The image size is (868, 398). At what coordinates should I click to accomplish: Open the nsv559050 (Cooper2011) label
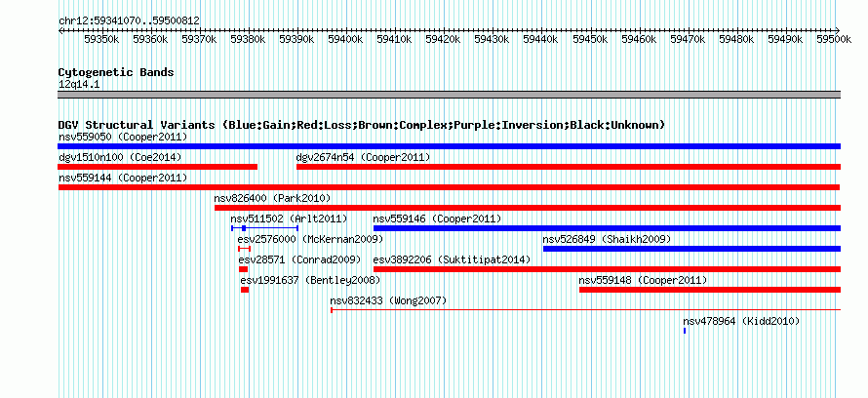point(123,137)
